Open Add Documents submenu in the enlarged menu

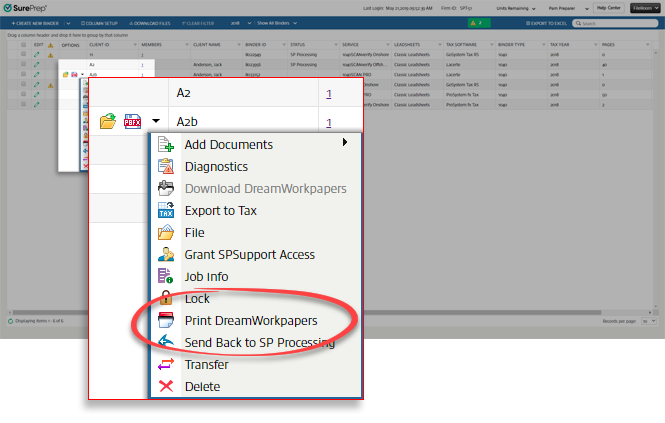click(x=256, y=145)
